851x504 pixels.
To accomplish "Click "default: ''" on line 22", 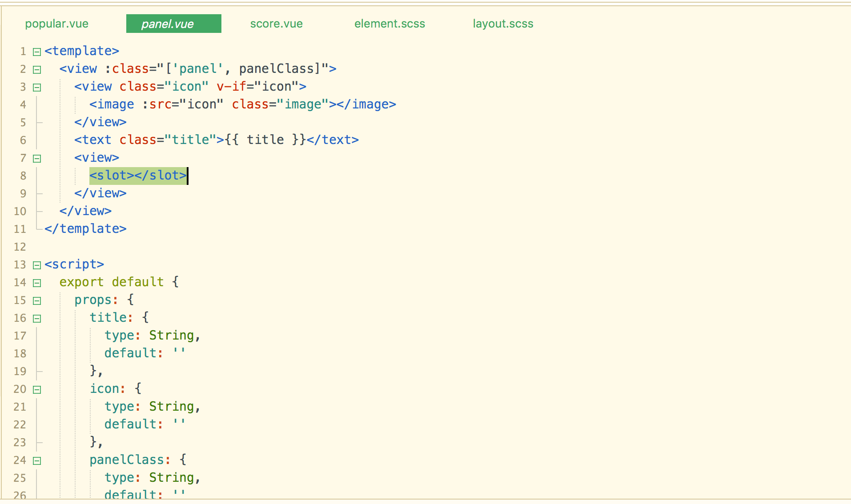I will pyautogui.click(x=145, y=424).
